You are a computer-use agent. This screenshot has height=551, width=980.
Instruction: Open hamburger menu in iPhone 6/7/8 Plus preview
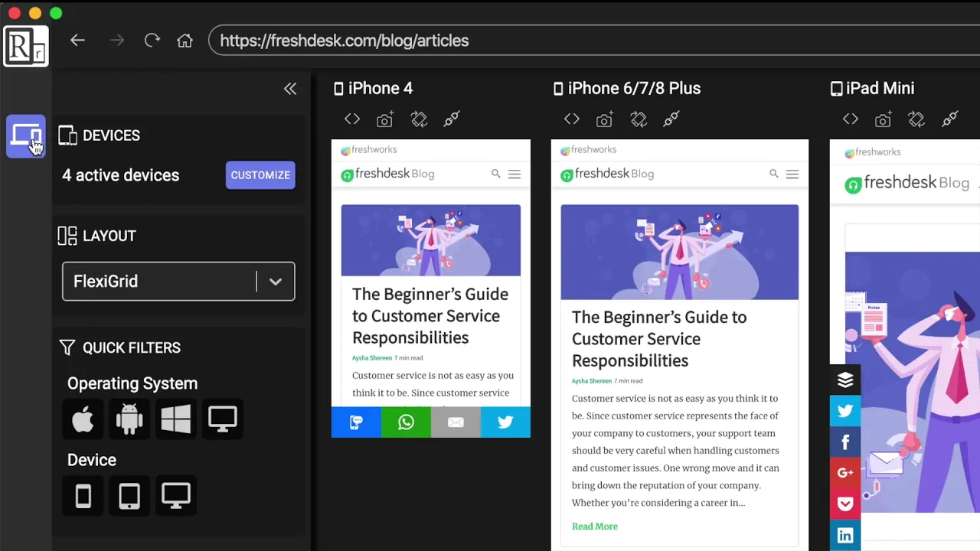pyautogui.click(x=792, y=174)
